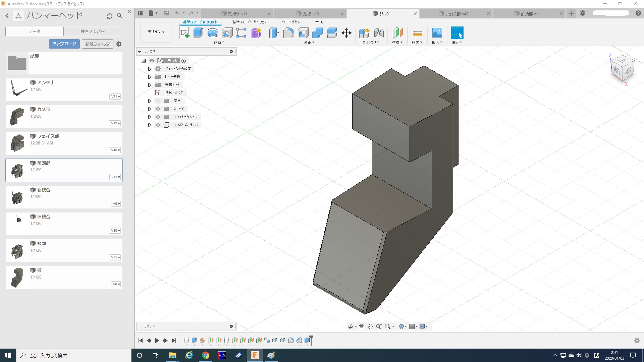Open the Insert image icon

[x=437, y=33]
